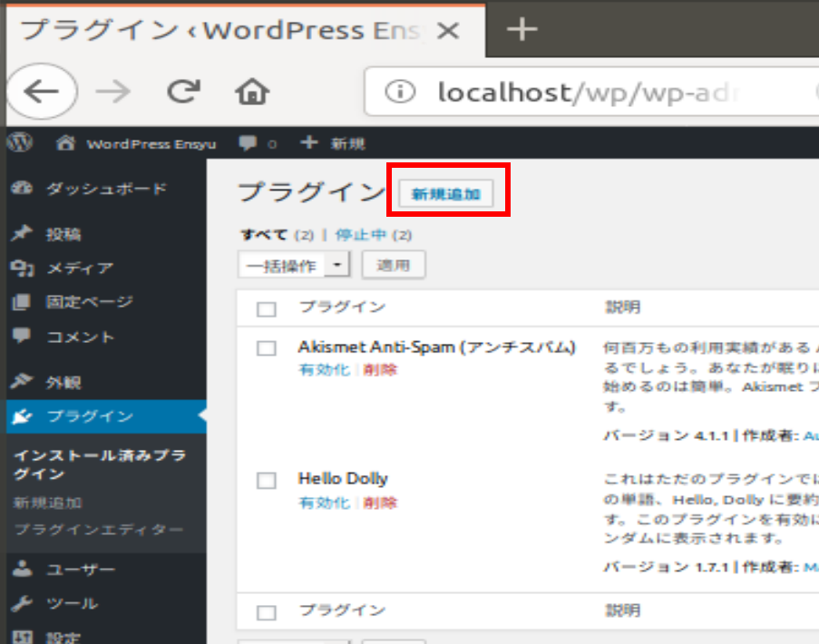
Task: Click バージョン 4.1.1 text for Akismet
Action: [x=666, y=435]
